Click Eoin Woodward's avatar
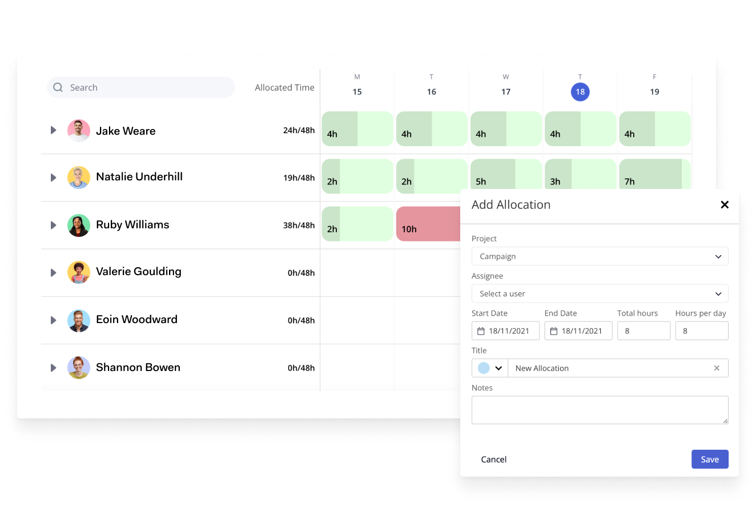 click(79, 320)
